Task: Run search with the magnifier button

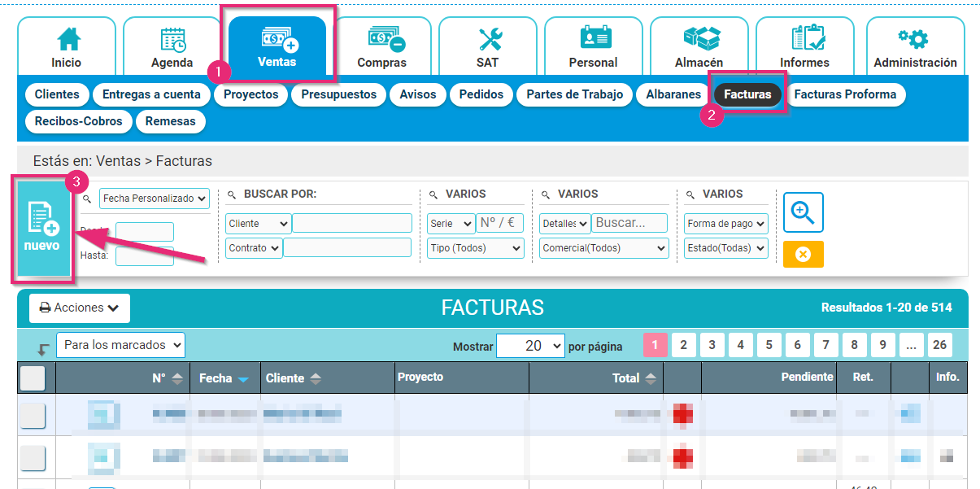Action: point(803,212)
